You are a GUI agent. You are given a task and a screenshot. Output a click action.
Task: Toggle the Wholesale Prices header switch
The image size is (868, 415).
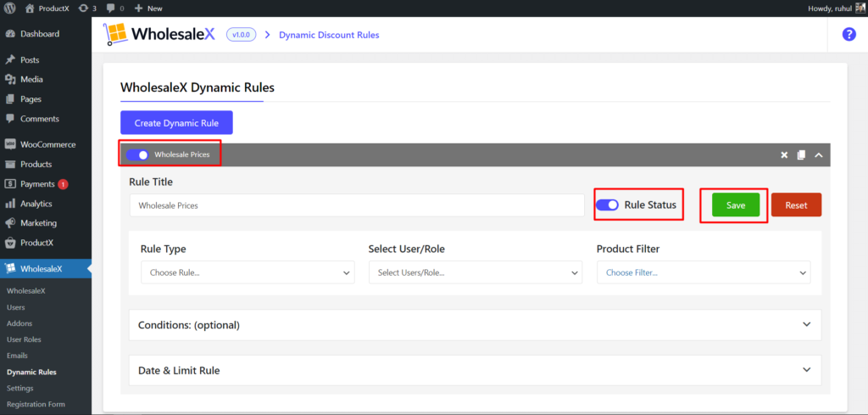[x=137, y=155]
